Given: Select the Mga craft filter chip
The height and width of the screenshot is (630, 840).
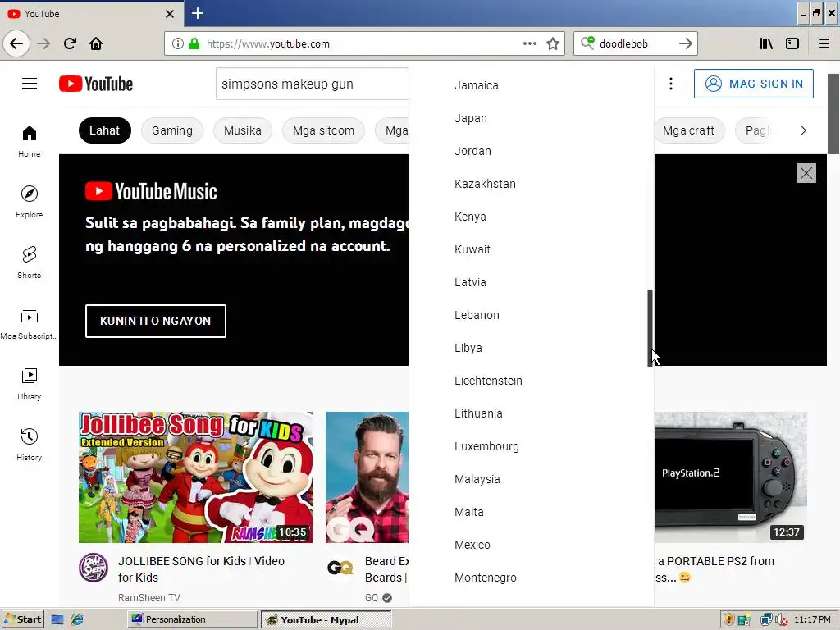Looking at the screenshot, I should point(689,130).
